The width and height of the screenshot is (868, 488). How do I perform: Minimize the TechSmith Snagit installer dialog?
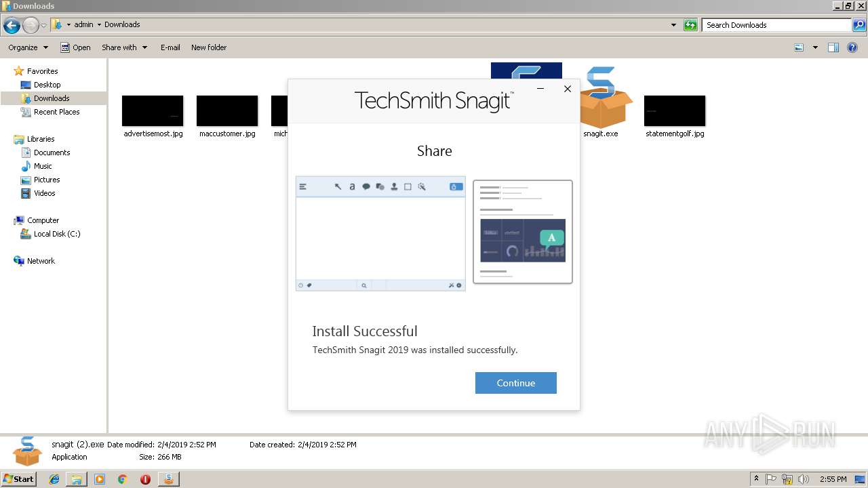click(540, 89)
